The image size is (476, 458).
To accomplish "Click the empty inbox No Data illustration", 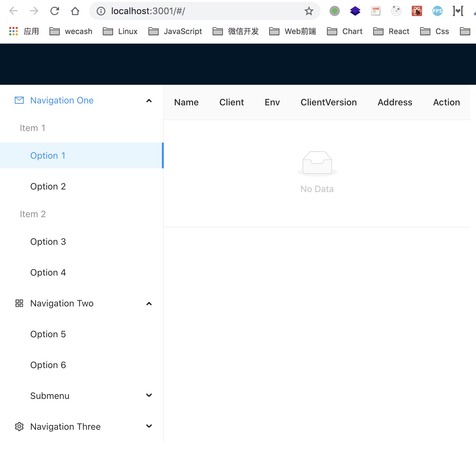I will (317, 163).
